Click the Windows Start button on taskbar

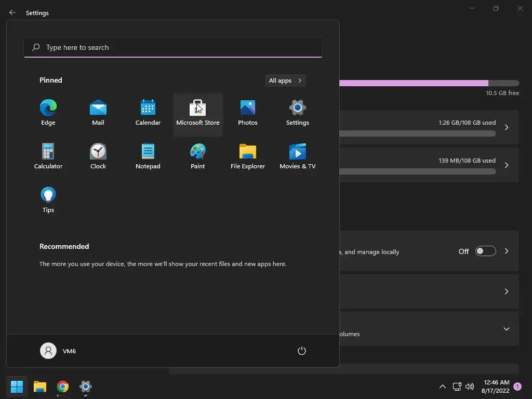coord(17,387)
